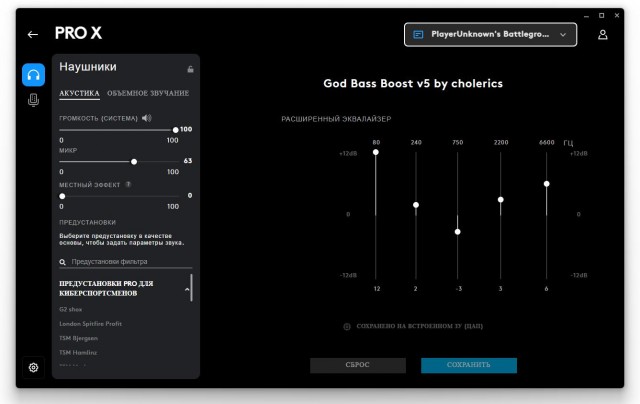This screenshot has height=404, width=640.
Task: Open the user account profile icon
Action: (x=602, y=35)
